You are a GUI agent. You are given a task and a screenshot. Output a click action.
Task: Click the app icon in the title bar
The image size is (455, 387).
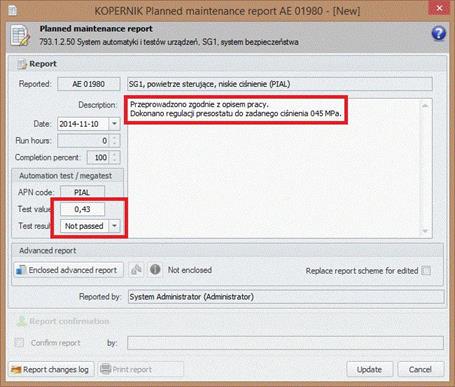tap(12, 10)
